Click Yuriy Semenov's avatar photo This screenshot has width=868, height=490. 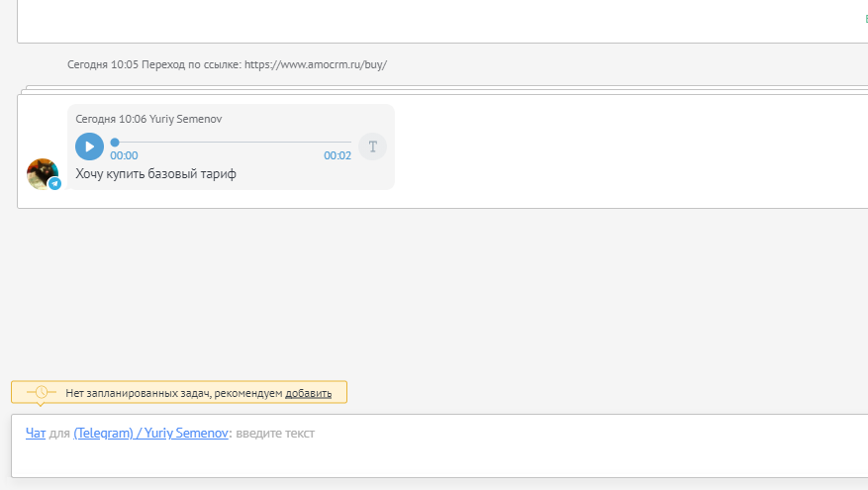[x=42, y=173]
